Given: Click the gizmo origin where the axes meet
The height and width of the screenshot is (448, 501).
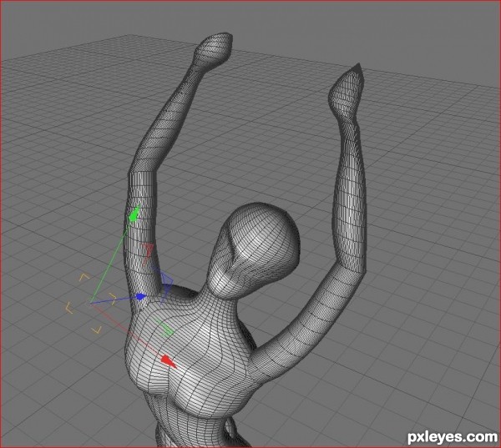Looking at the screenshot, I should tap(90, 303).
